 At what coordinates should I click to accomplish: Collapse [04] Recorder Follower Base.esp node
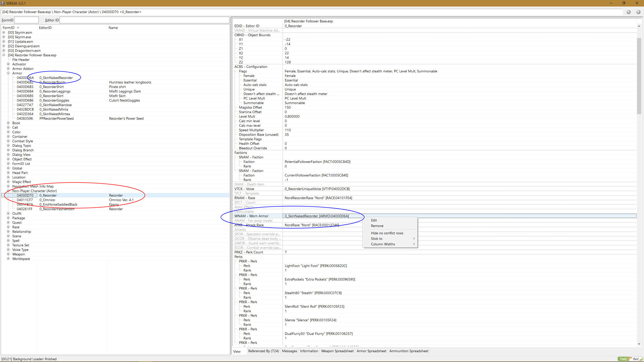4,55
